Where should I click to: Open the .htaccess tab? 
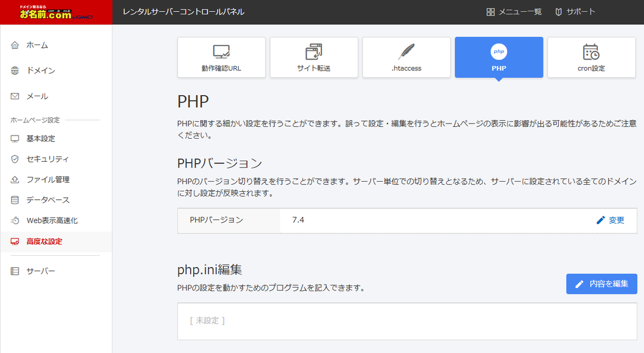pos(406,57)
